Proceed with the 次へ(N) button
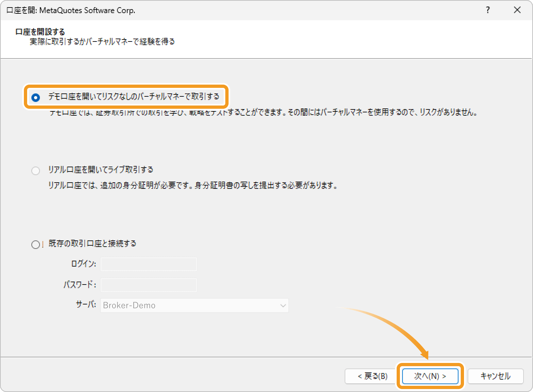Image resolution: width=533 pixels, height=392 pixels. [430, 376]
